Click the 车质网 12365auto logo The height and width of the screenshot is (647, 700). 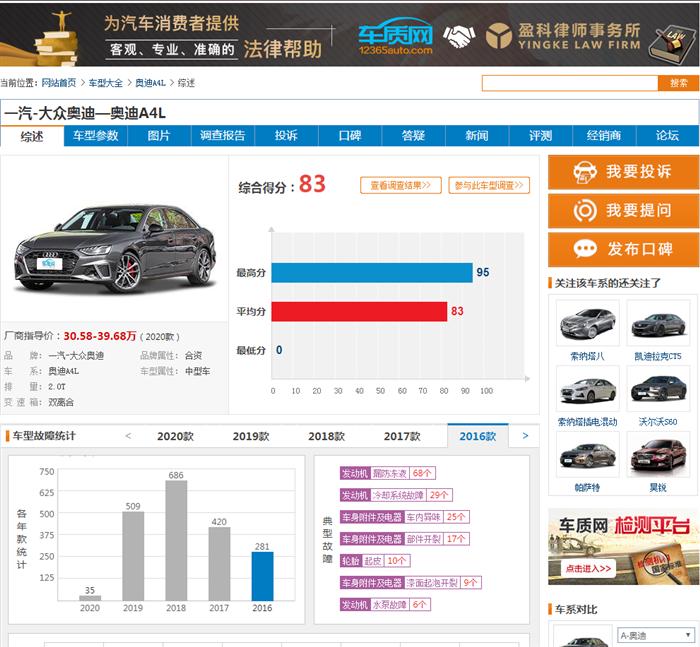(x=396, y=37)
